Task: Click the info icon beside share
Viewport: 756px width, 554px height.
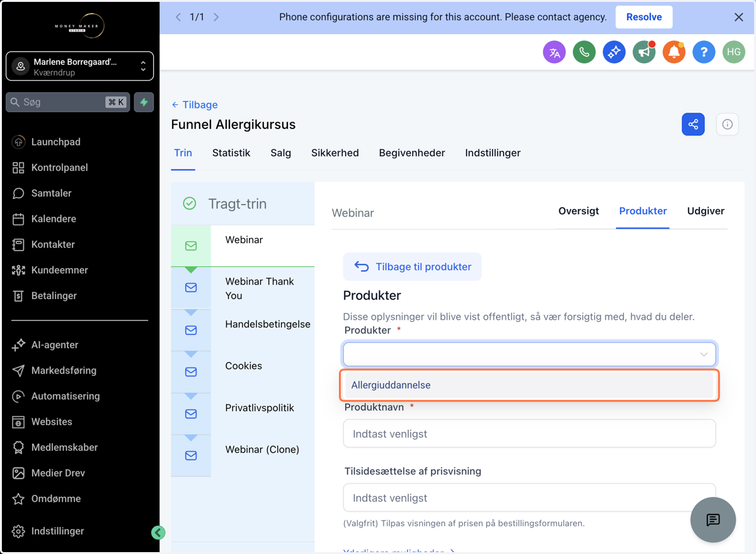Action: pyautogui.click(x=727, y=124)
